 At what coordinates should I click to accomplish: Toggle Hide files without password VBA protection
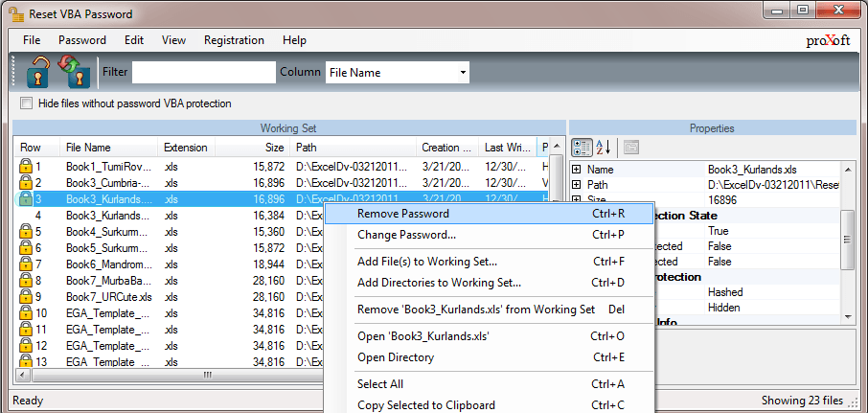pos(26,103)
